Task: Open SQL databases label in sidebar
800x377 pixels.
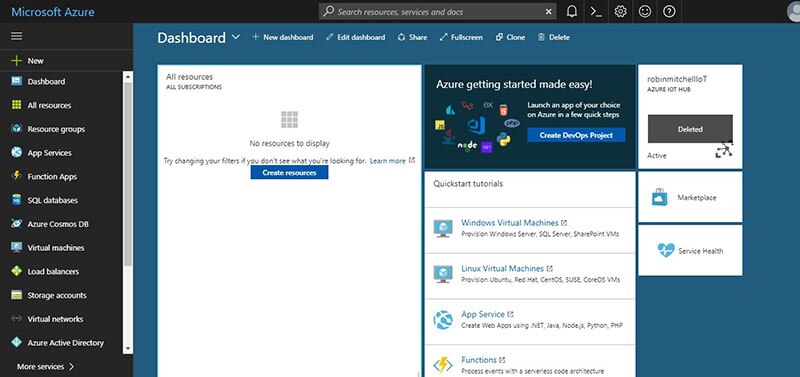Action: tap(53, 200)
